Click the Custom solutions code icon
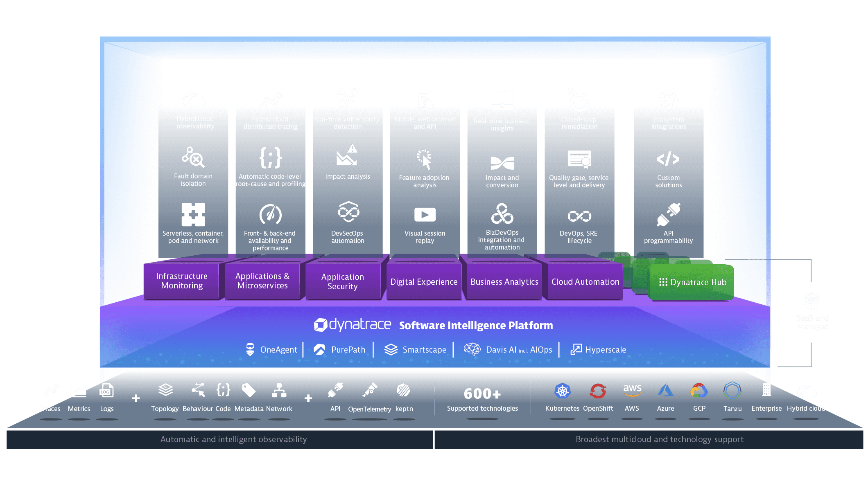This screenshot has width=868, height=488. [668, 159]
